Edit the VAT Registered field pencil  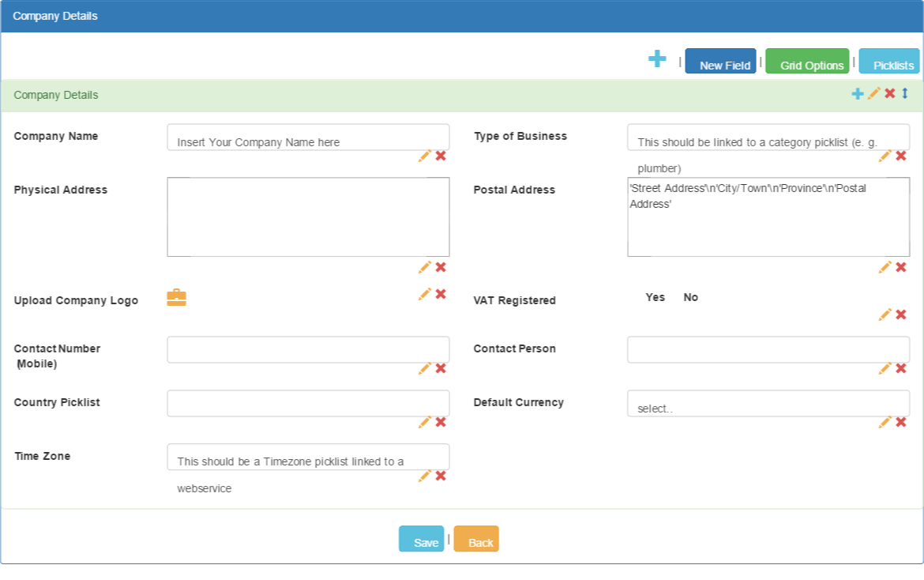point(885,314)
